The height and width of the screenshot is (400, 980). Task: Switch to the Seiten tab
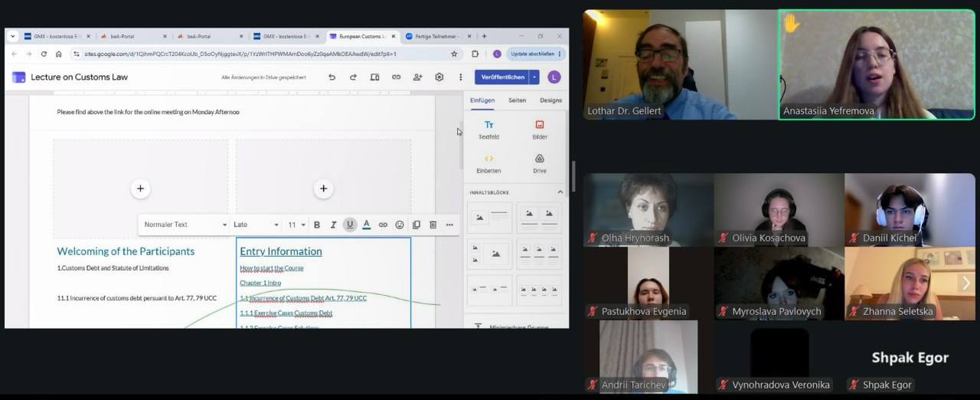pyautogui.click(x=518, y=100)
